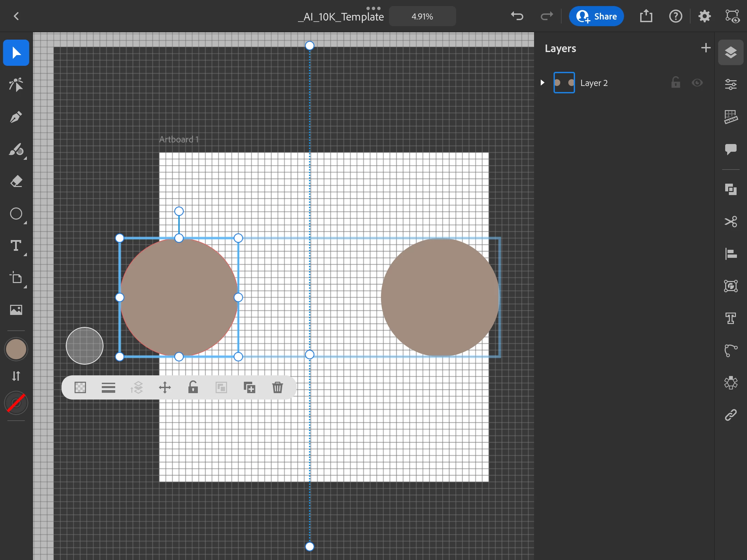
Task: Select the Artboard tool
Action: click(x=16, y=278)
